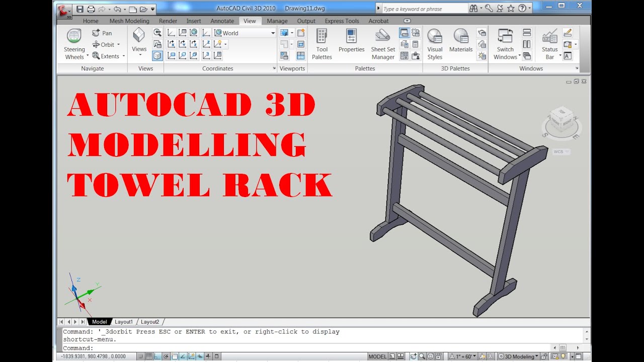Toggle MODEL space button in status bar
Image resolution: width=644 pixels, height=362 pixels.
point(377,356)
